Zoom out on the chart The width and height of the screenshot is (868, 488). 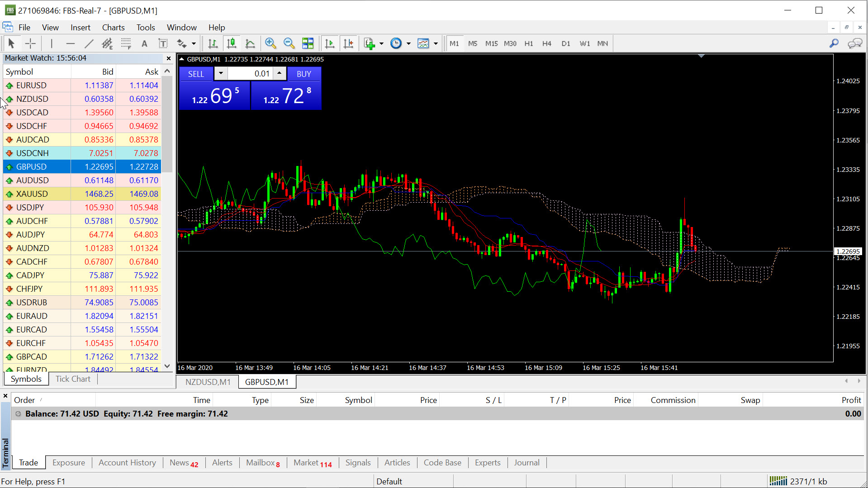point(289,43)
